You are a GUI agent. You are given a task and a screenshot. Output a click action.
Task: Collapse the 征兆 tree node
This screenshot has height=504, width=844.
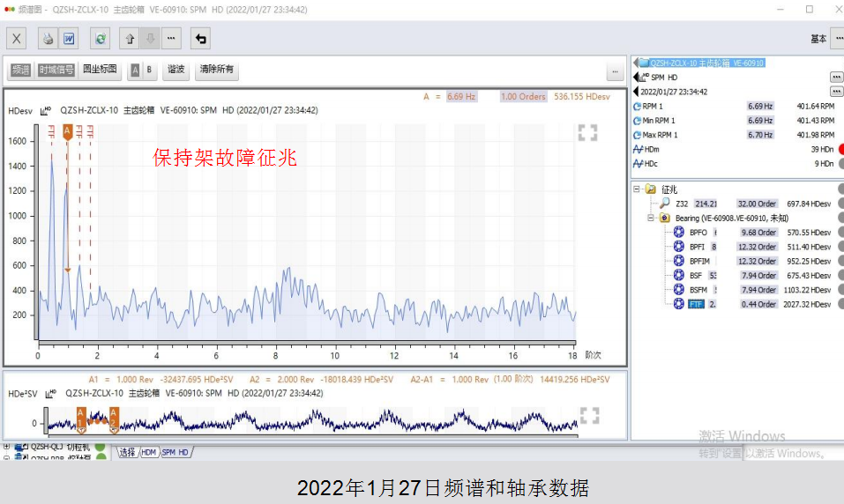point(638,189)
